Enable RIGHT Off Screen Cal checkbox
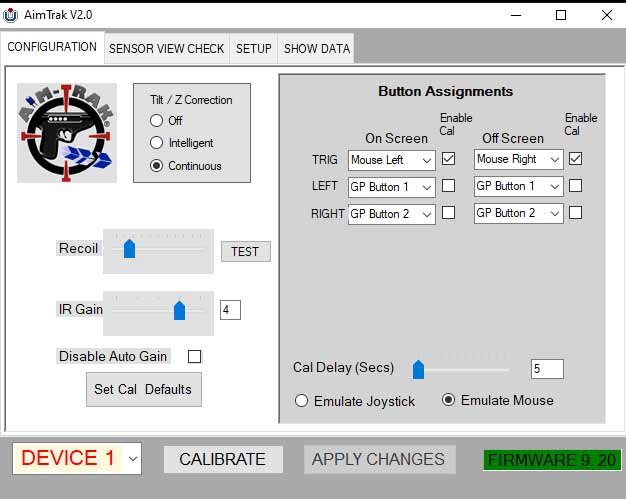Viewport: 626px width, 499px height. (x=575, y=213)
